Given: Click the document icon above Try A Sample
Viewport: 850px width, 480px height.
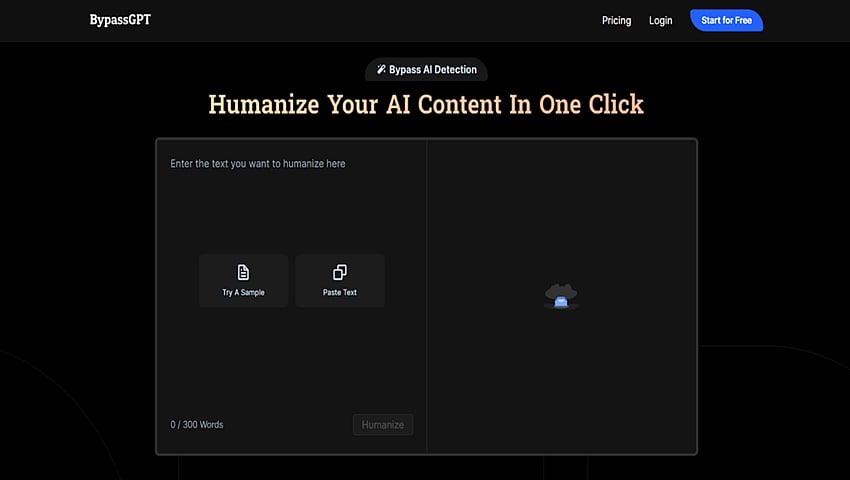Looking at the screenshot, I should click(x=243, y=272).
